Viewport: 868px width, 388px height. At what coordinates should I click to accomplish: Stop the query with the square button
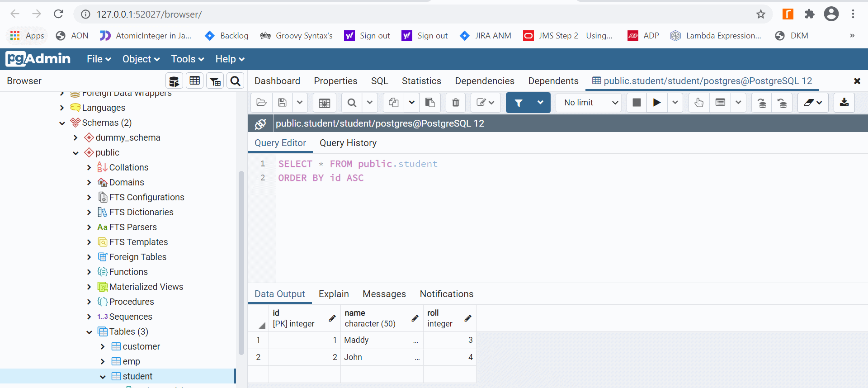[637, 103]
